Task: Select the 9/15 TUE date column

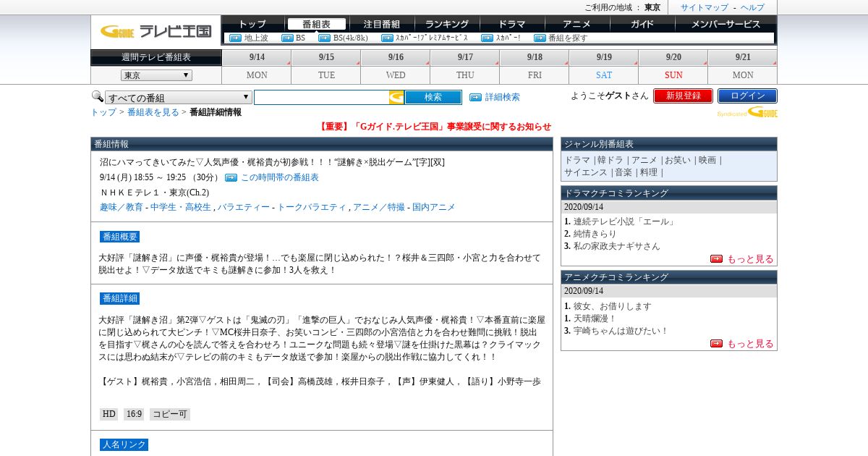Action: (326, 67)
